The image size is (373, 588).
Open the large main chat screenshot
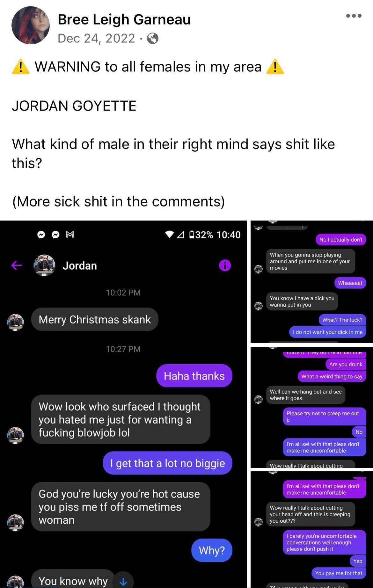click(x=123, y=404)
